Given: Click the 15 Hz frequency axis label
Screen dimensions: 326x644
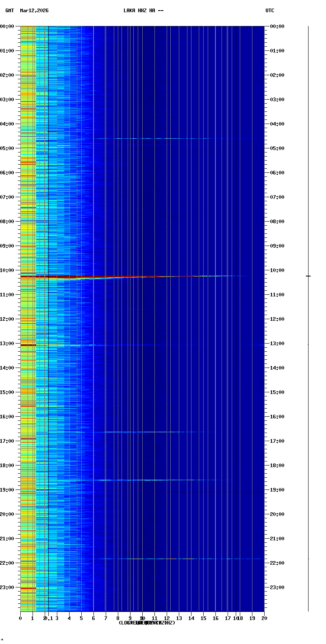Looking at the screenshot, I should point(203,618).
